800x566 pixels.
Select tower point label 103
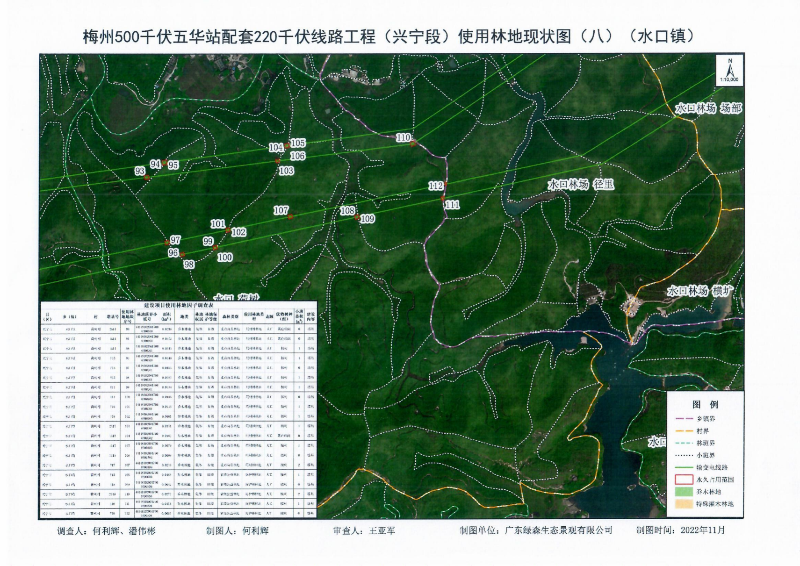click(286, 170)
